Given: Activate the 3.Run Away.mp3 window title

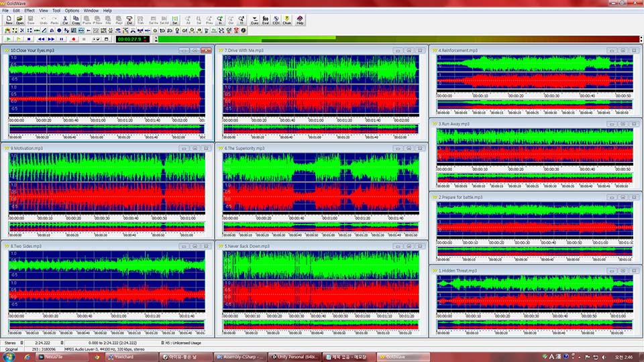Looking at the screenshot, I should [454, 123].
